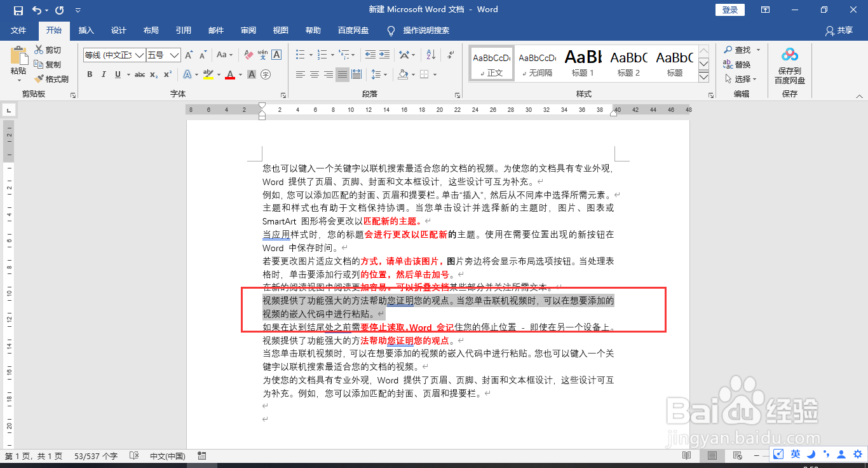Click the 粘贴 (Paste) clipboard icon
Viewport: 868px width, 468px height.
[x=18, y=55]
